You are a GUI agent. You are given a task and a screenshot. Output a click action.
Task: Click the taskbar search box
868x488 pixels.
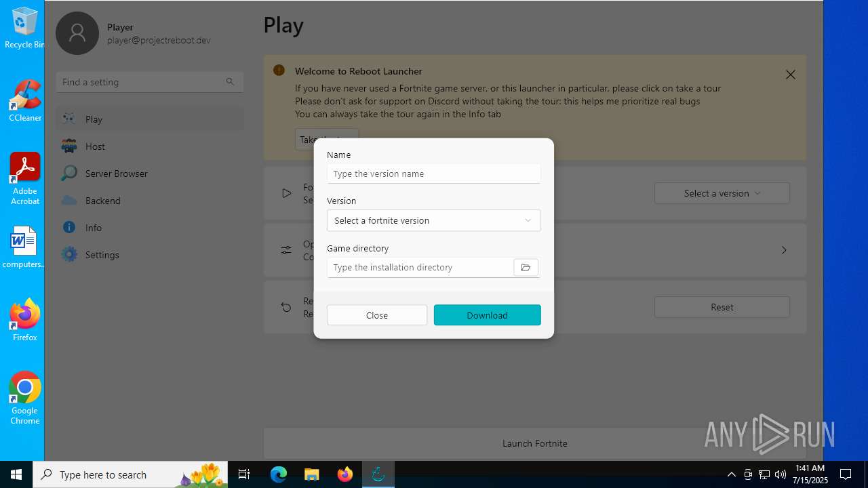pos(130,474)
